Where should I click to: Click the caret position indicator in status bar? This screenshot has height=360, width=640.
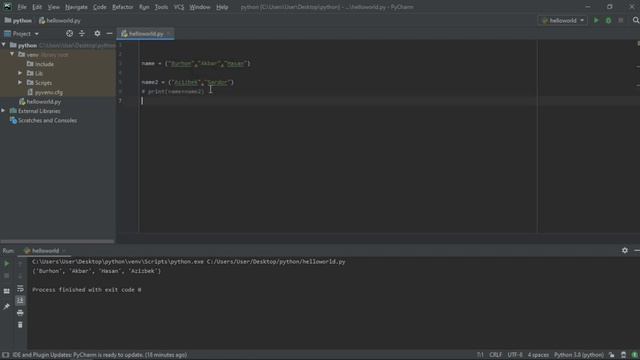[480, 355]
